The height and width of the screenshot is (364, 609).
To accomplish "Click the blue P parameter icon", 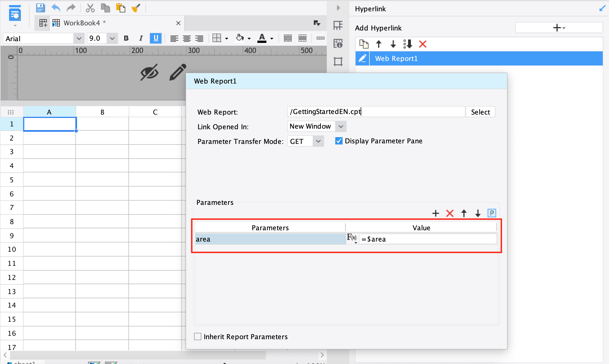I will [x=492, y=213].
